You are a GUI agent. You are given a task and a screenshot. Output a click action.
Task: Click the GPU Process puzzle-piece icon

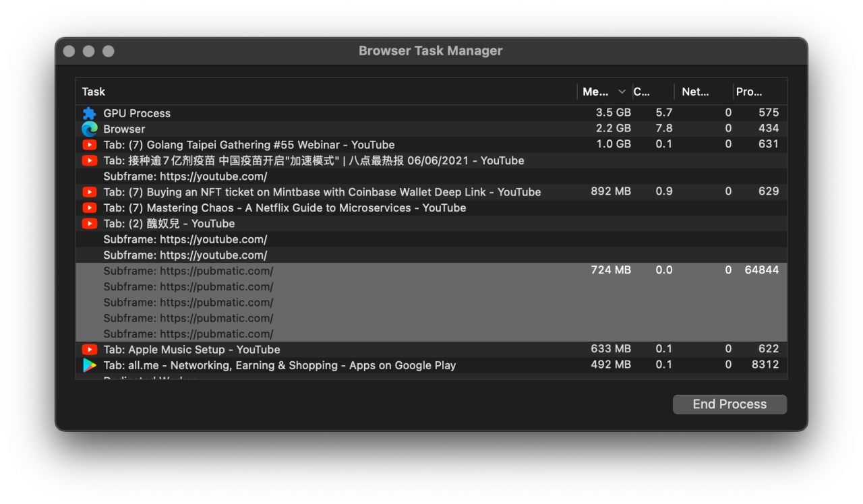click(89, 113)
